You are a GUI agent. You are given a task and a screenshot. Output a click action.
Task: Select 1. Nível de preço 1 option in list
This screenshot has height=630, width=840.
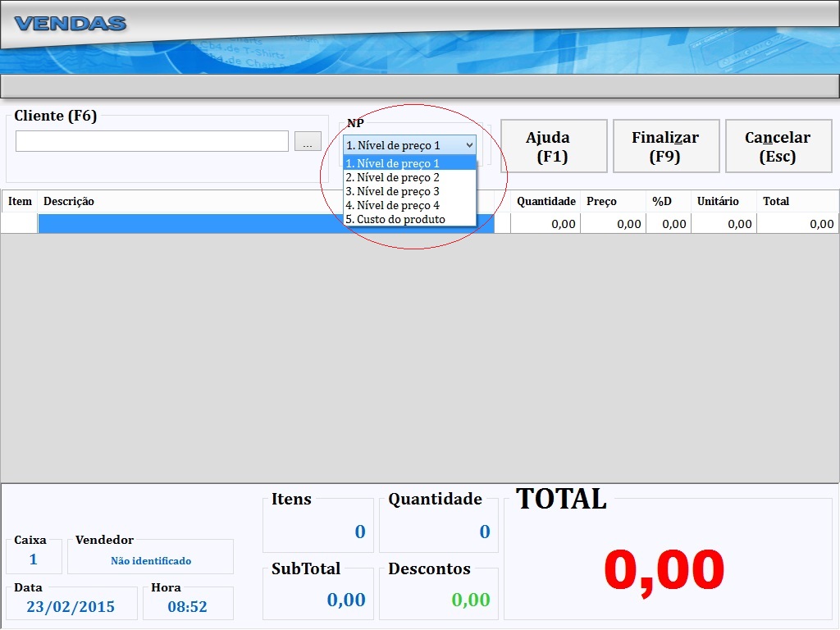[x=410, y=163]
